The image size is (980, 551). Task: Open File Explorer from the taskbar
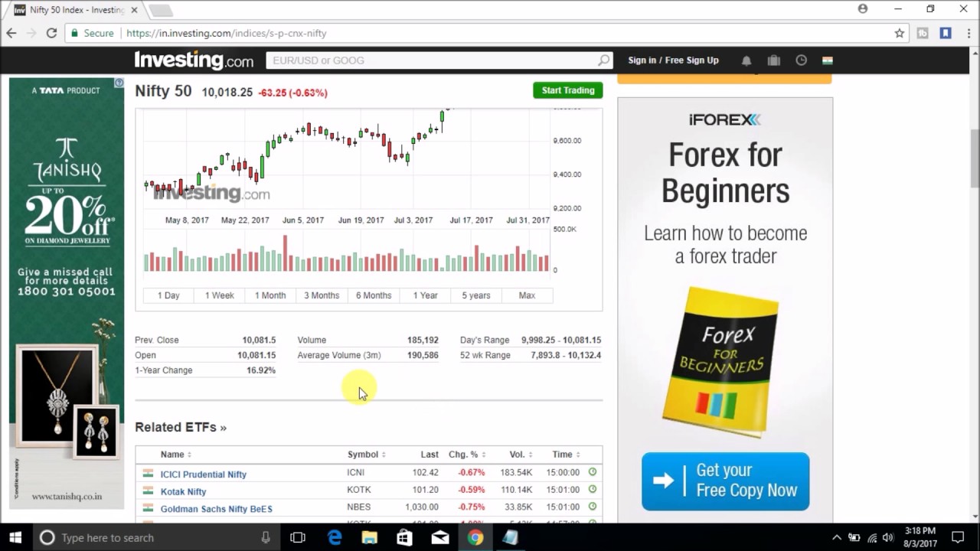coord(370,537)
